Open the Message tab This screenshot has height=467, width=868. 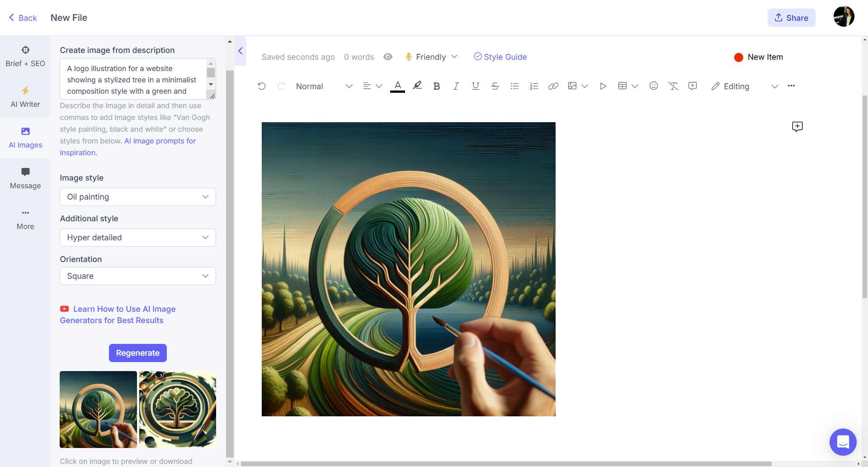pos(25,179)
